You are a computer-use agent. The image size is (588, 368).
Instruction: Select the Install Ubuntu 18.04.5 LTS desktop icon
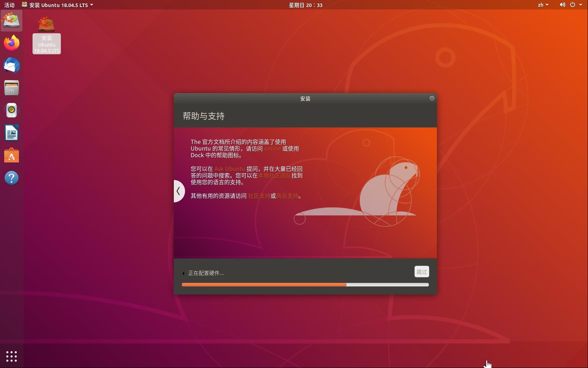47,35
